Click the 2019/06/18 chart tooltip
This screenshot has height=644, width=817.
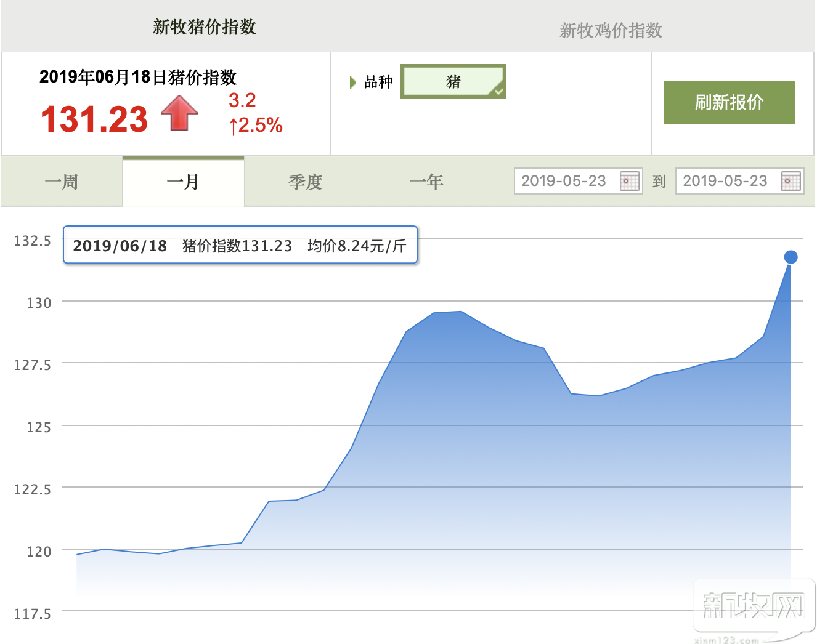tap(240, 246)
